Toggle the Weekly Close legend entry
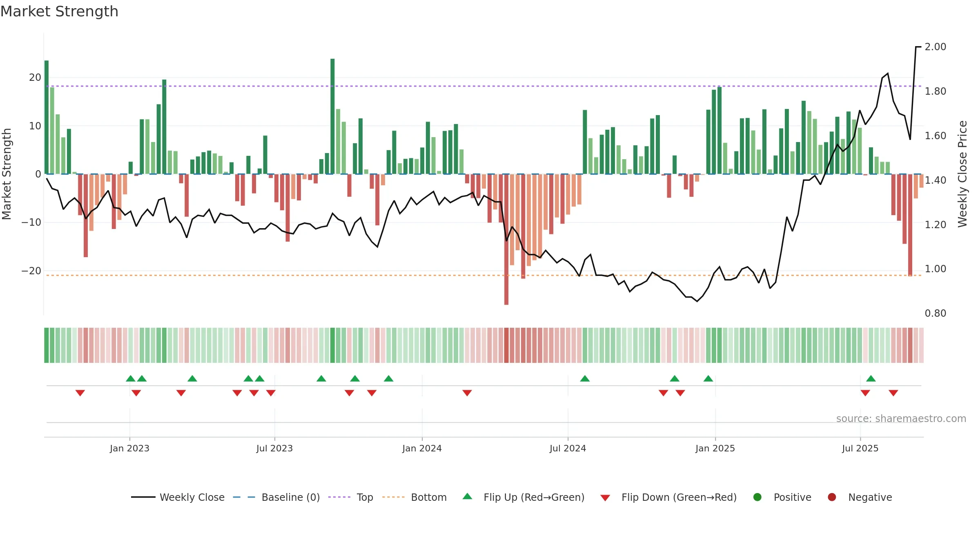 pyautogui.click(x=178, y=497)
